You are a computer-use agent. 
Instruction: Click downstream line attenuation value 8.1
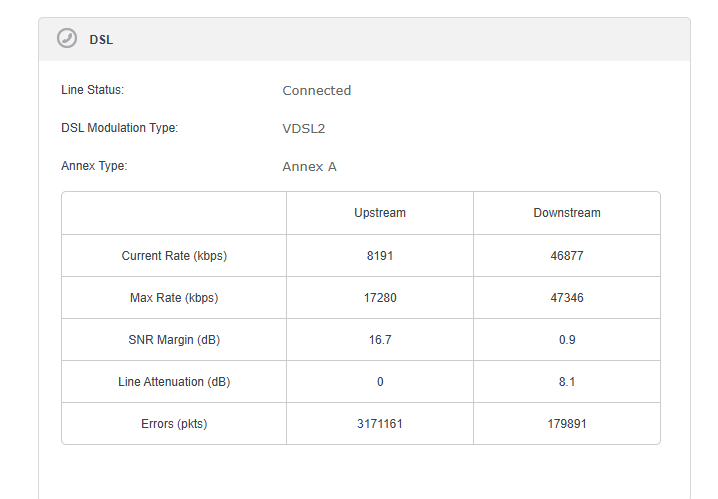tap(567, 382)
